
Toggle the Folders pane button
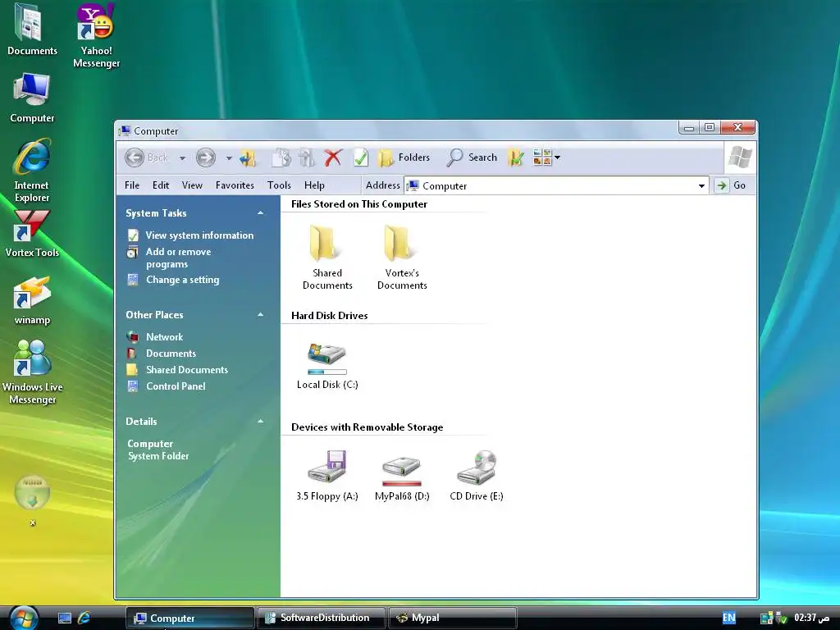(x=404, y=157)
